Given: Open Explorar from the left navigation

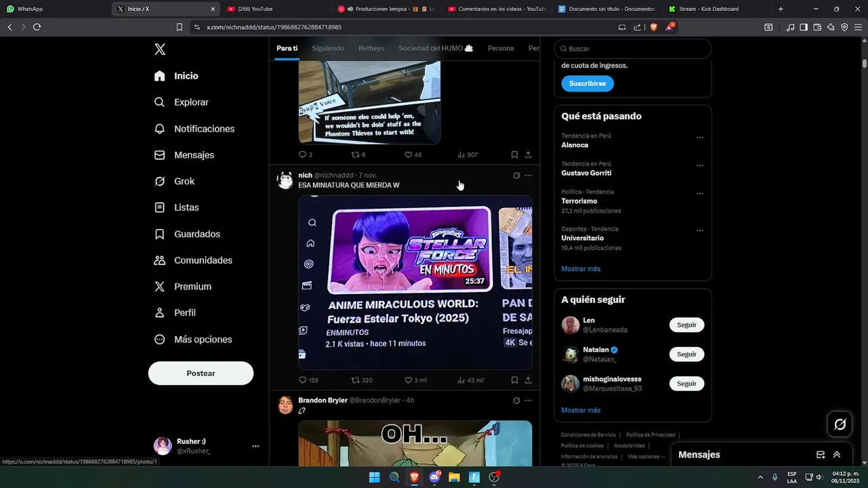Looking at the screenshot, I should click(182, 102).
